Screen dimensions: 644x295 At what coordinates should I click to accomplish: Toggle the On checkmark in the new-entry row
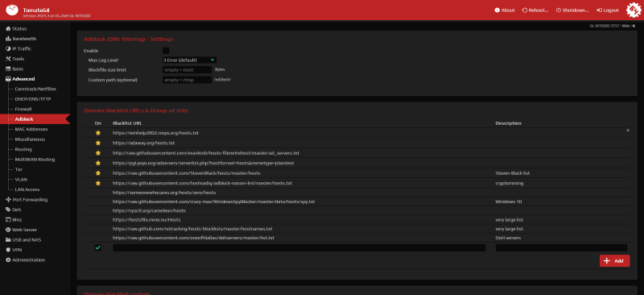[x=97, y=247]
